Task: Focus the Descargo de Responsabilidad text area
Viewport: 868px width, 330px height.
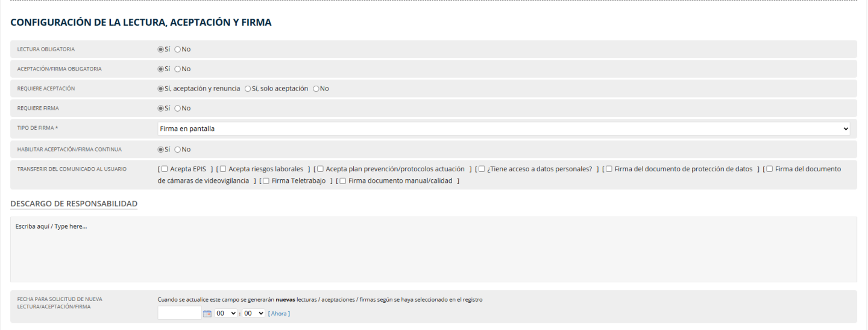Action: coord(433,249)
